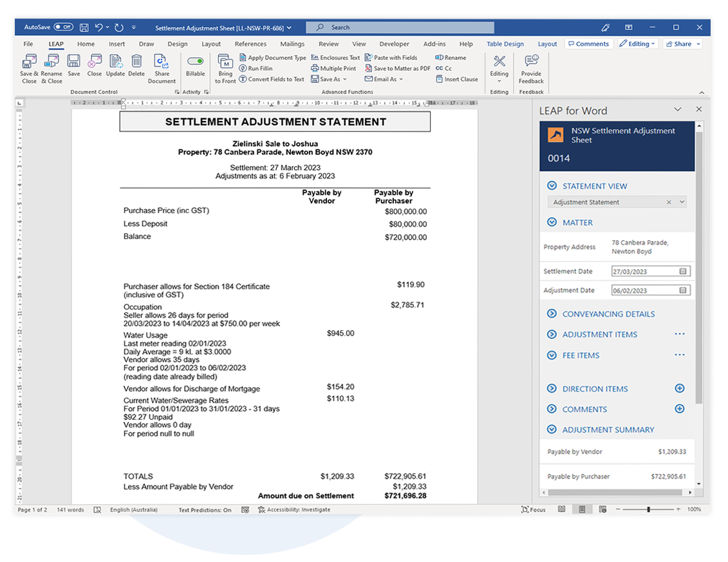The height and width of the screenshot is (562, 728).
Task: Open the Editing mode dropdown button
Action: coord(637,44)
